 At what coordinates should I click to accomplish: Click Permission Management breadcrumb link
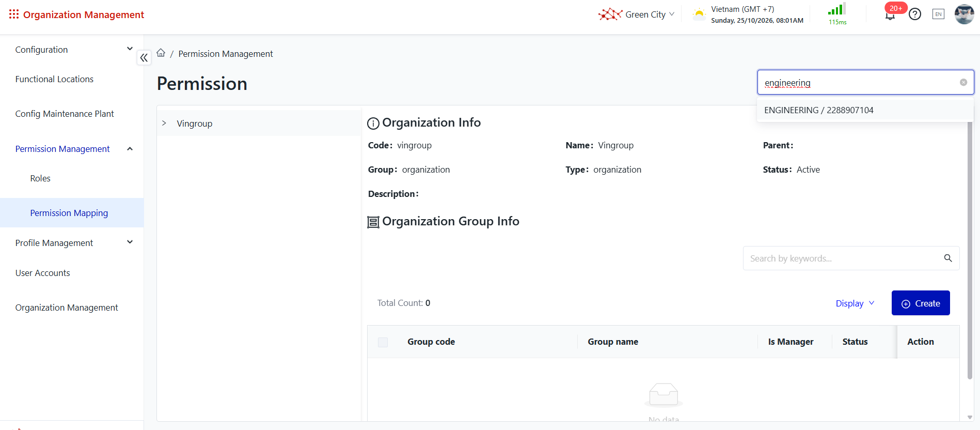(226, 54)
